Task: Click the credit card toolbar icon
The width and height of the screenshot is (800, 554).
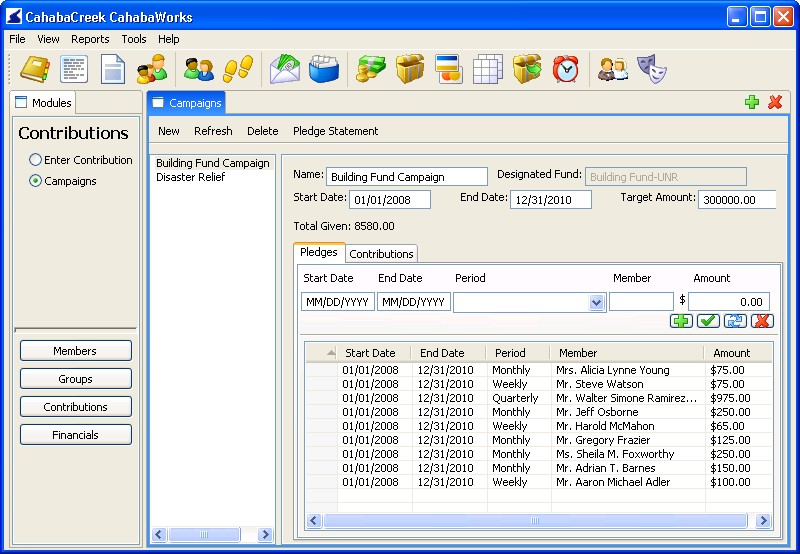Action: 447,69
